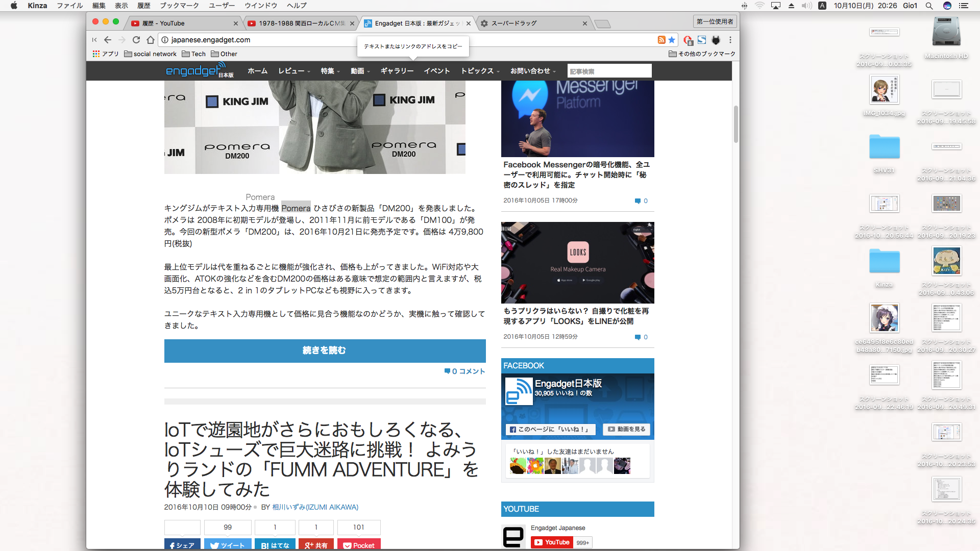This screenshot has width=980, height=551.
Task: Click the home button in toolbar
Action: (151, 40)
